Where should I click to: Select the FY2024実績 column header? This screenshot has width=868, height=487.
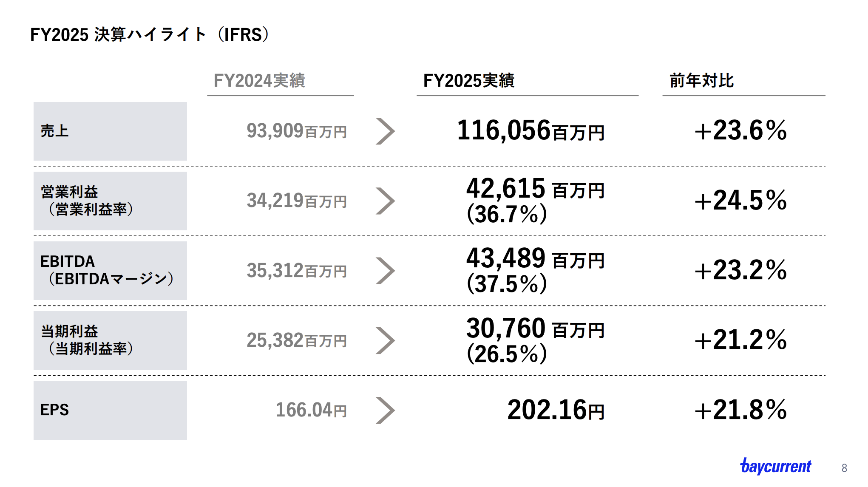point(259,80)
